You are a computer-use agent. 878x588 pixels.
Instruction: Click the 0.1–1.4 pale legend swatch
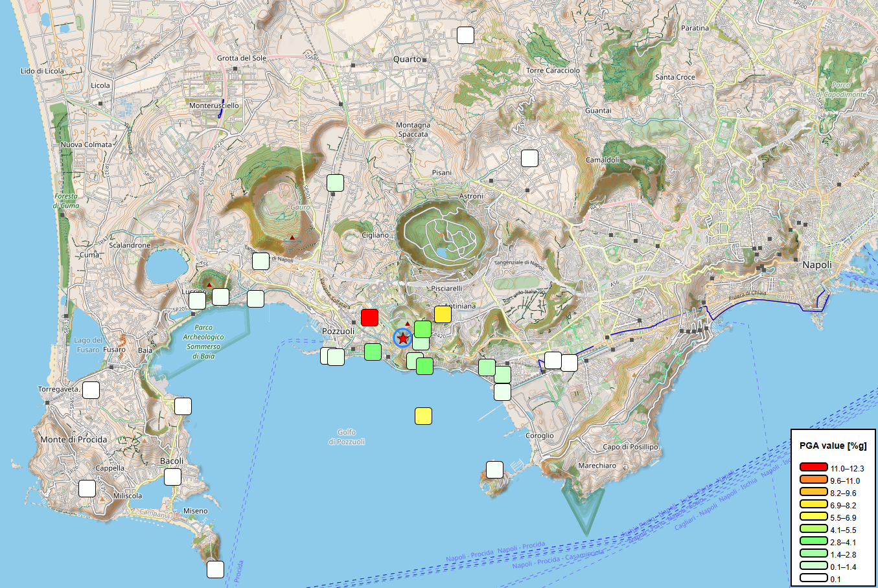(814, 566)
